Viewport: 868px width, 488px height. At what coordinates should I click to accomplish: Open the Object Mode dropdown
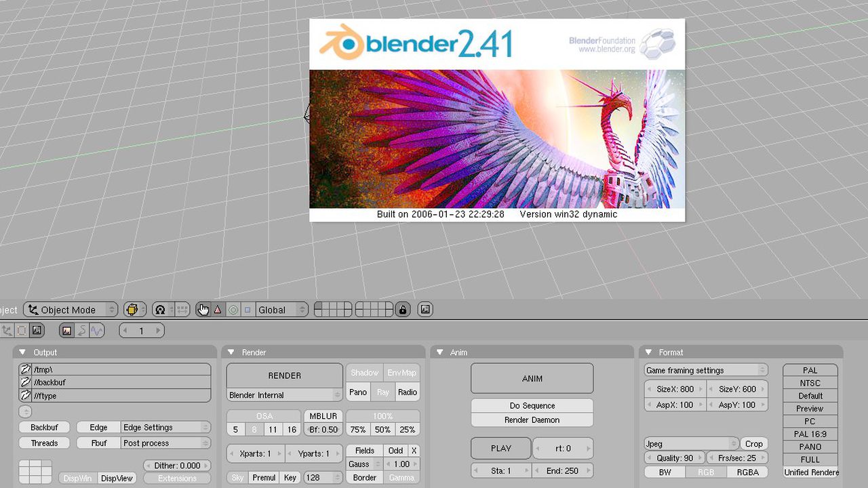[70, 310]
